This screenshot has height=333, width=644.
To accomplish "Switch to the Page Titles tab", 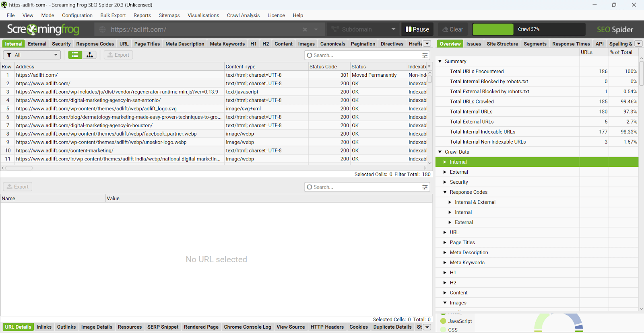I will click(x=147, y=44).
